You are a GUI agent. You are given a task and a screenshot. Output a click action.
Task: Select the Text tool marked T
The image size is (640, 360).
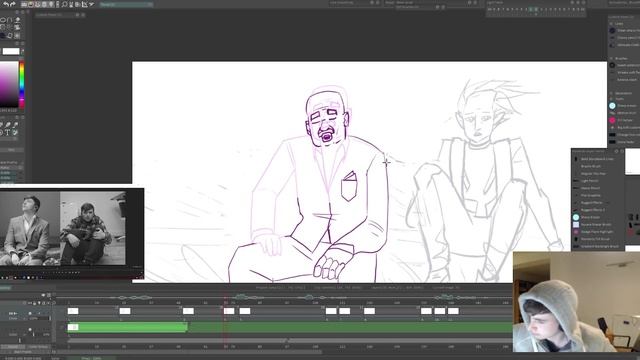coord(8,133)
